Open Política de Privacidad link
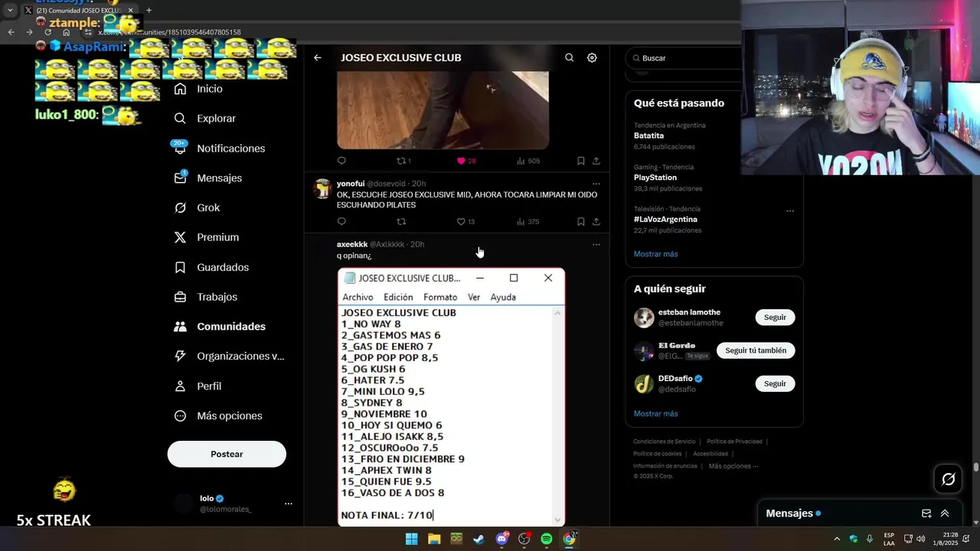Screen dimensions: 980x551 tap(734, 442)
